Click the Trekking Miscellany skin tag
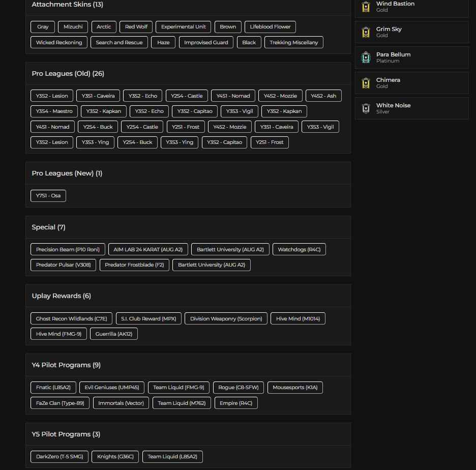 click(293, 43)
